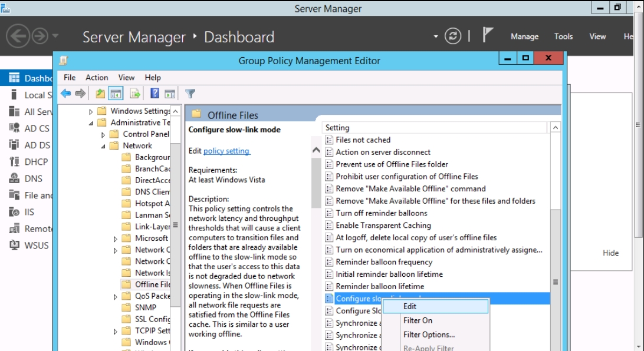Click the settings list scroll up arrow
Image resolution: width=644 pixels, height=351 pixels.
556,128
